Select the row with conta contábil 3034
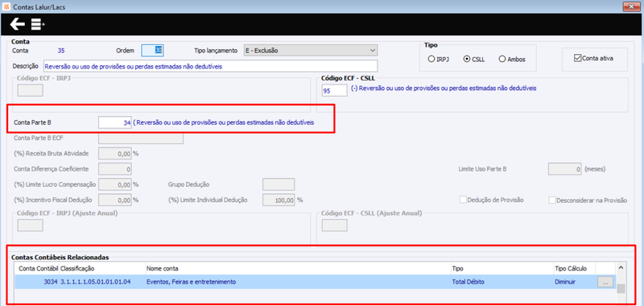The height and width of the screenshot is (306, 644). 316,282
